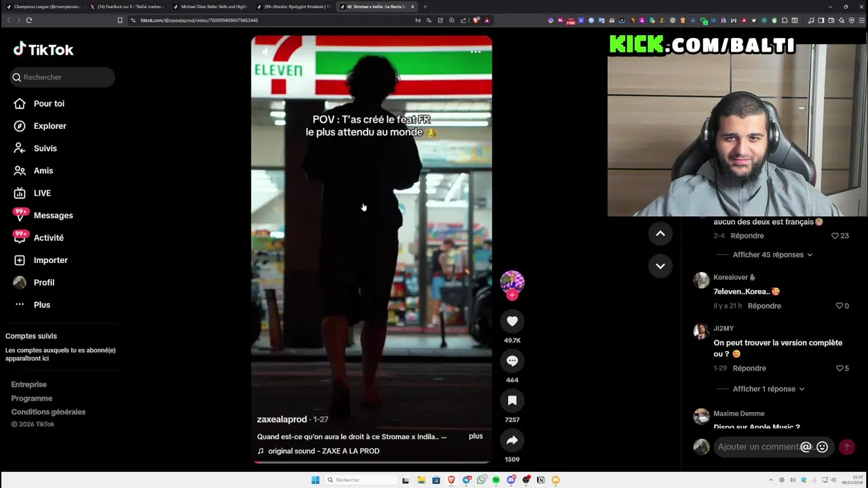868x488 pixels.
Task: Like the video with the heart icon
Action: tap(512, 321)
